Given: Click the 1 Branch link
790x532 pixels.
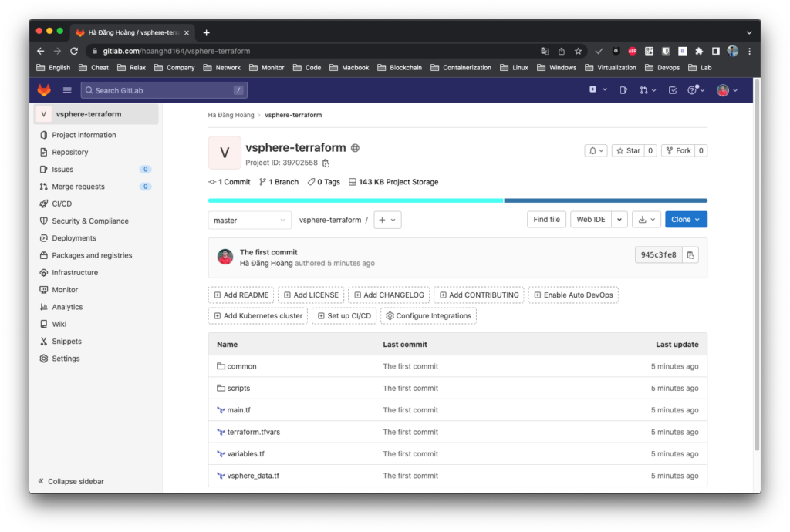Looking at the screenshot, I should [279, 182].
